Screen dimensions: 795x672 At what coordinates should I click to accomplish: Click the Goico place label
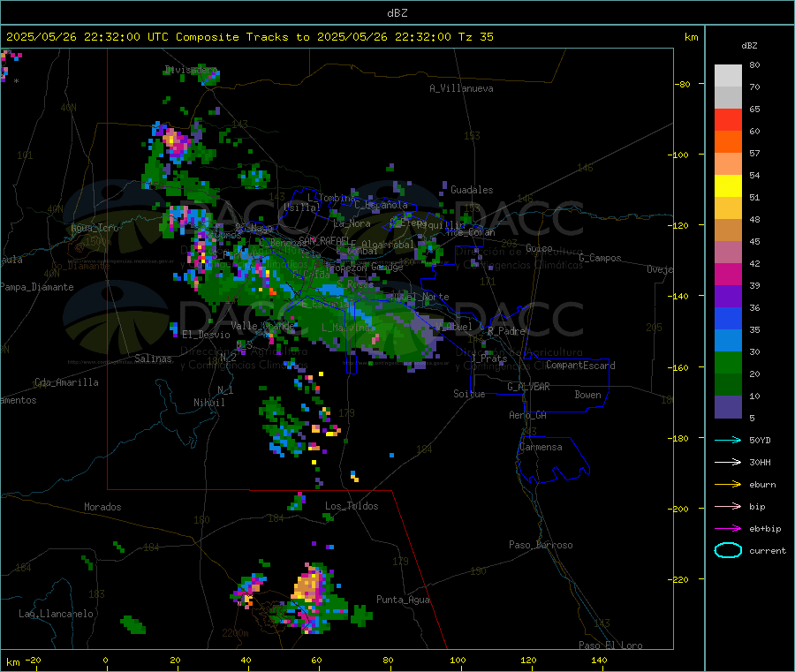pyautogui.click(x=539, y=248)
